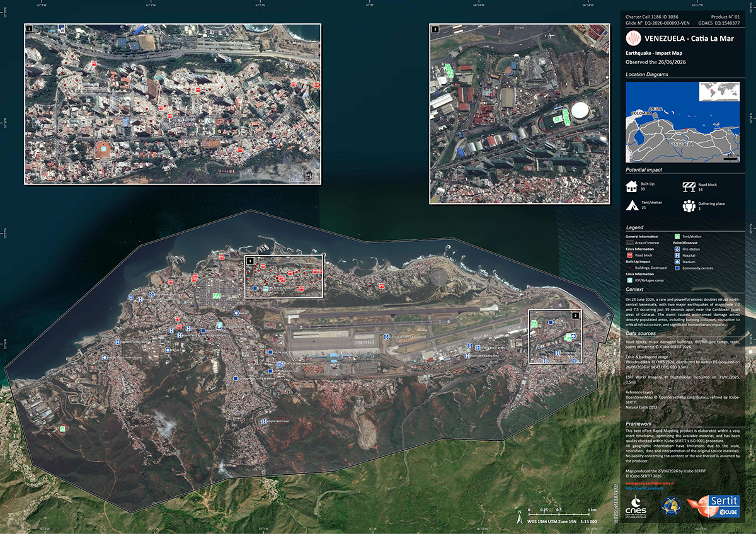Click the "Legend" heading
The width and height of the screenshot is (756, 534).
click(x=634, y=227)
